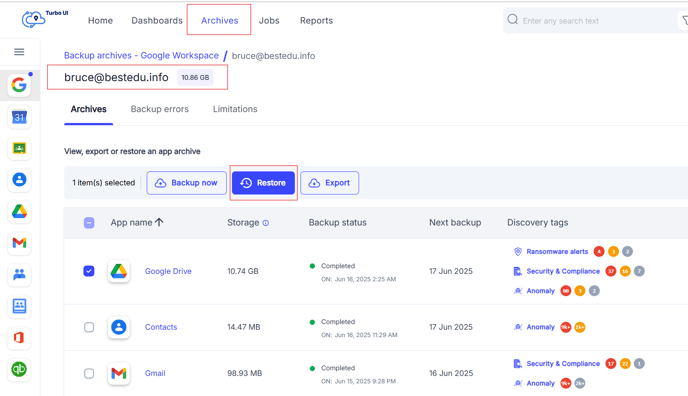
Task: Click the Export button
Action: tap(330, 183)
